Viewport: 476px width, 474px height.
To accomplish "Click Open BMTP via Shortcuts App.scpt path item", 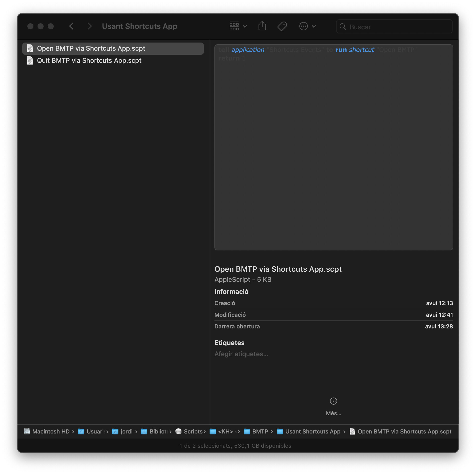I will tap(400, 431).
